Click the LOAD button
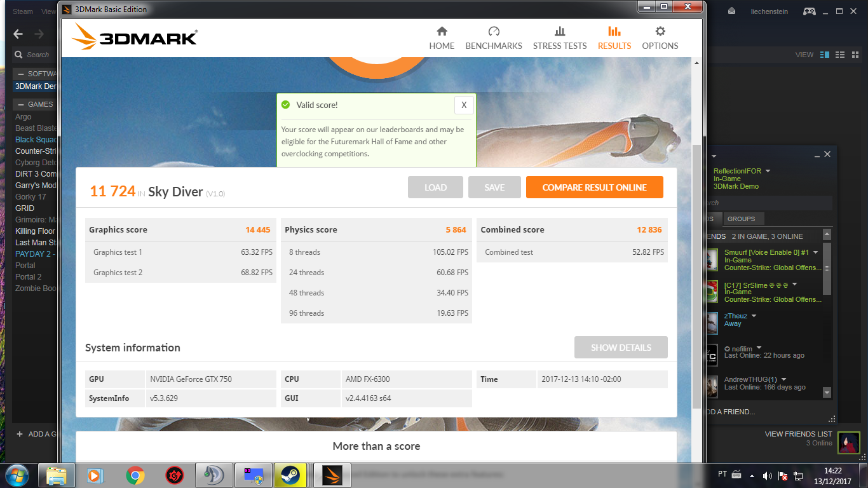The image size is (868, 488). point(436,187)
